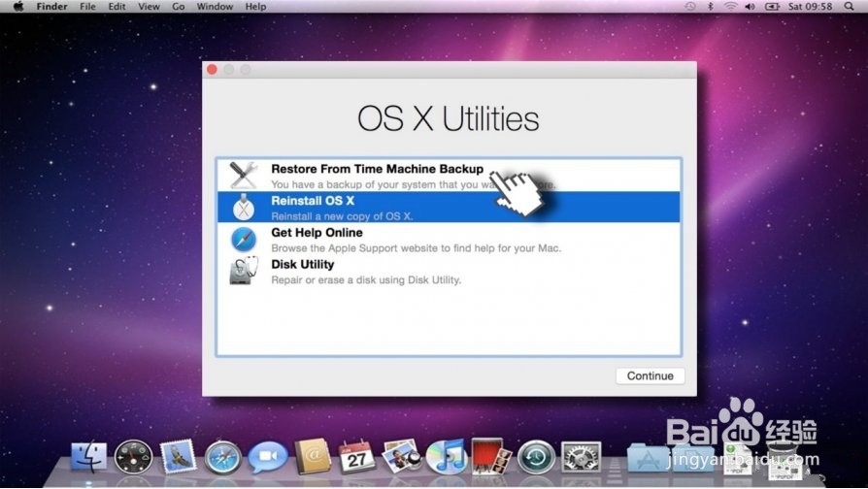Open the View menu

[149, 7]
